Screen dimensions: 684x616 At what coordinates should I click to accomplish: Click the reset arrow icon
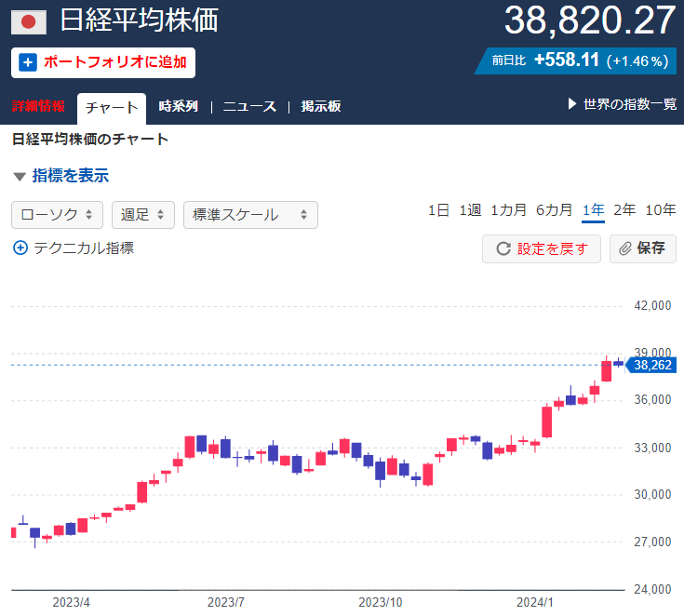[x=503, y=249]
